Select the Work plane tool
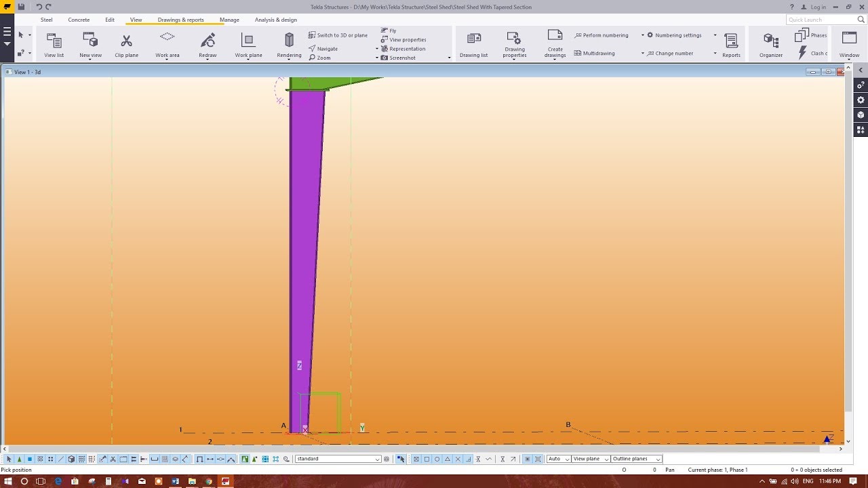Viewport: 868px width, 488px height. pyautogui.click(x=248, y=42)
